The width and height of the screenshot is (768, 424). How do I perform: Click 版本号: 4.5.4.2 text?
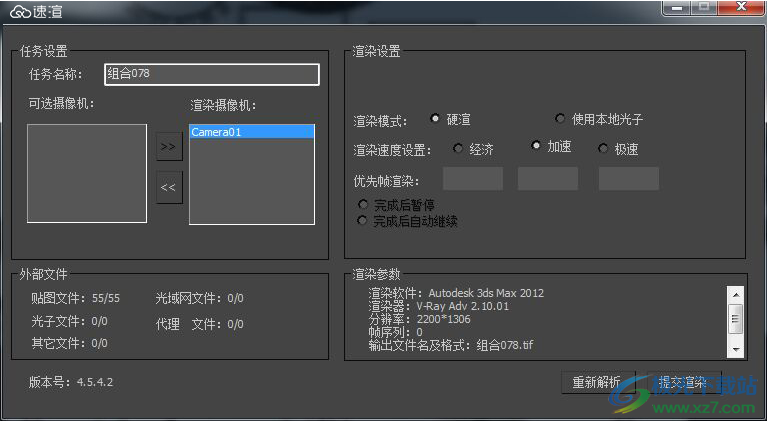pos(71,382)
